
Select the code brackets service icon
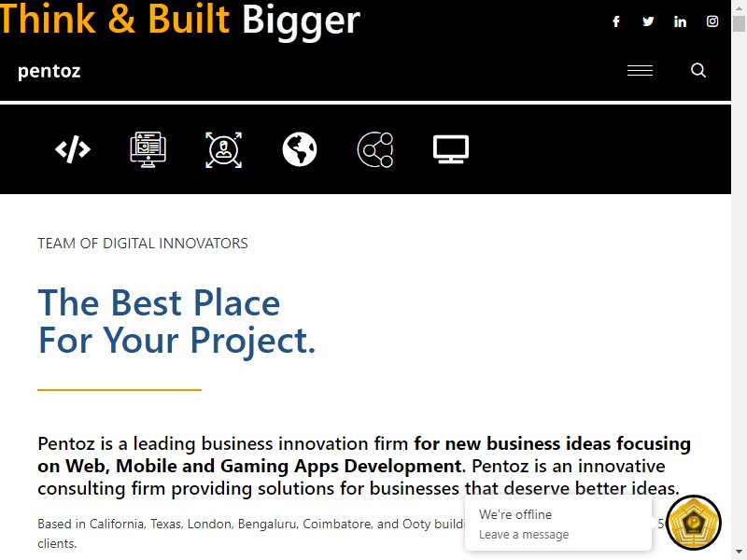pos(73,149)
